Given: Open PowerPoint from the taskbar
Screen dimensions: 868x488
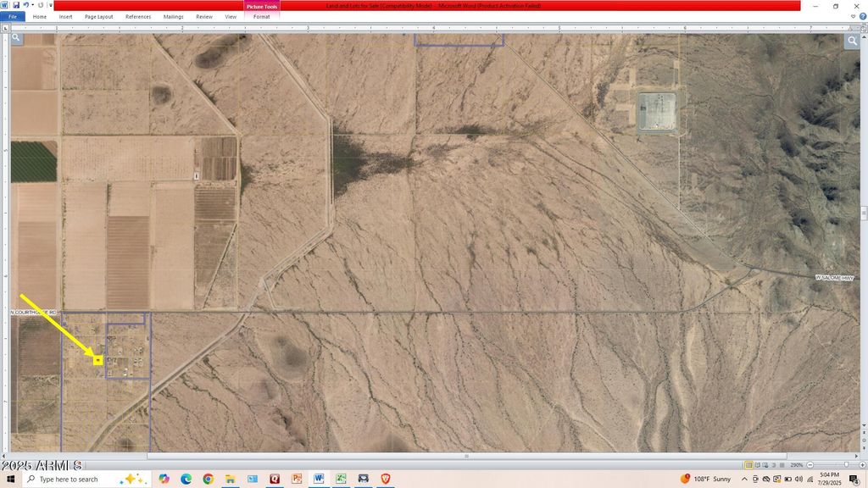Looking at the screenshot, I should (x=295, y=479).
